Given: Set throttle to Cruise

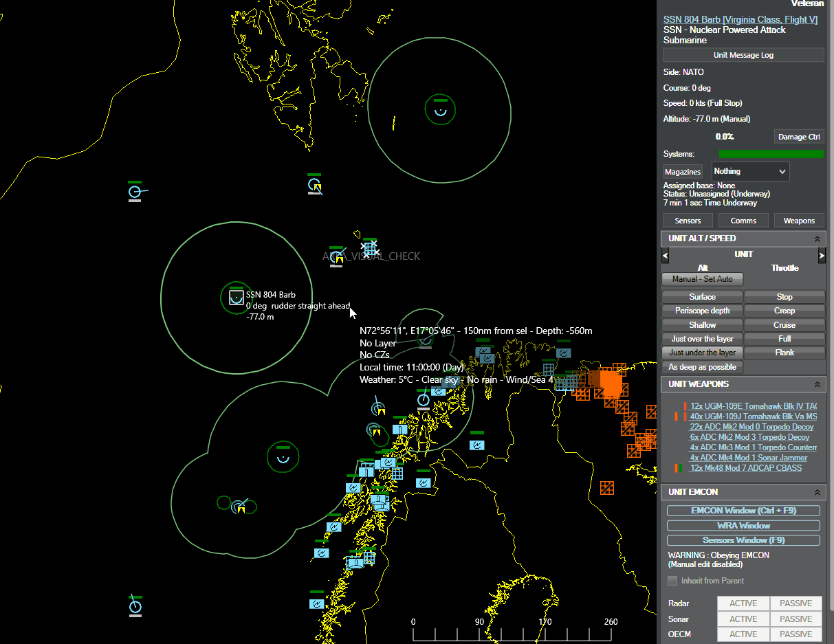Looking at the screenshot, I should pyautogui.click(x=784, y=325).
